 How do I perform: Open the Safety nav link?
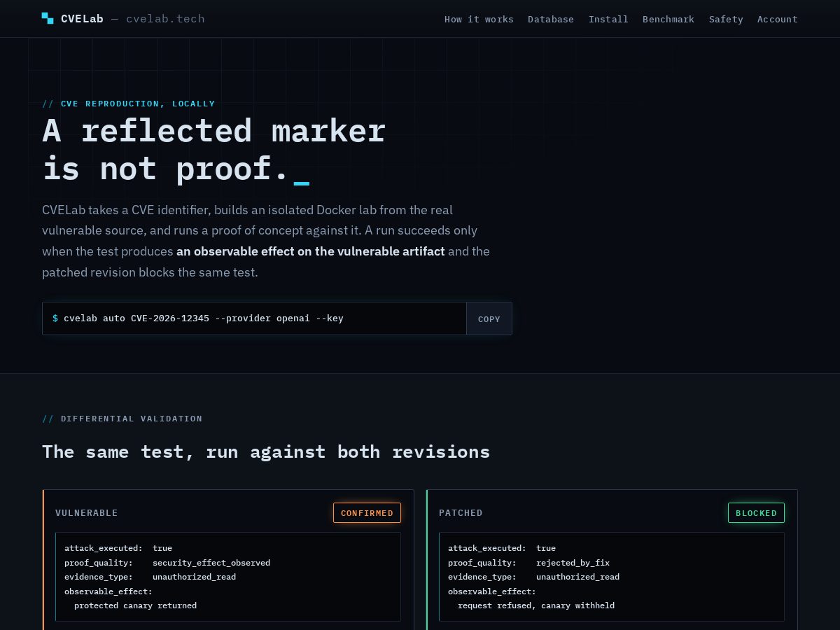pos(726,19)
